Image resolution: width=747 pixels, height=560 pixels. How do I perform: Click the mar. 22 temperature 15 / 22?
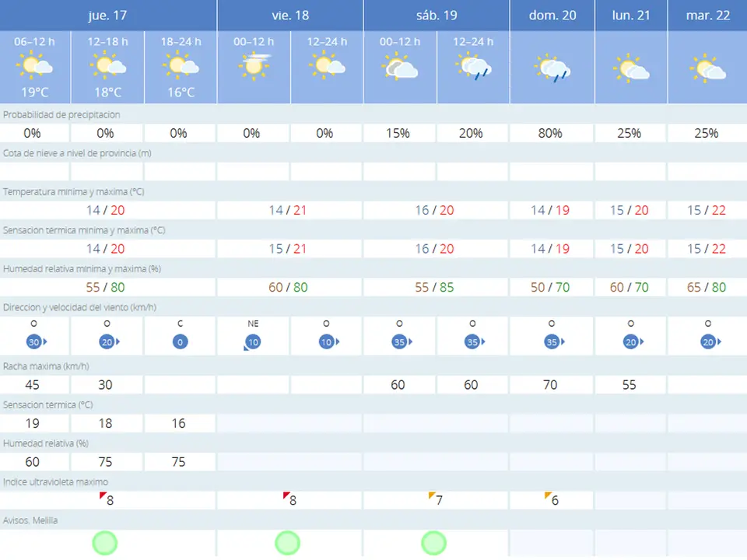tap(707, 210)
